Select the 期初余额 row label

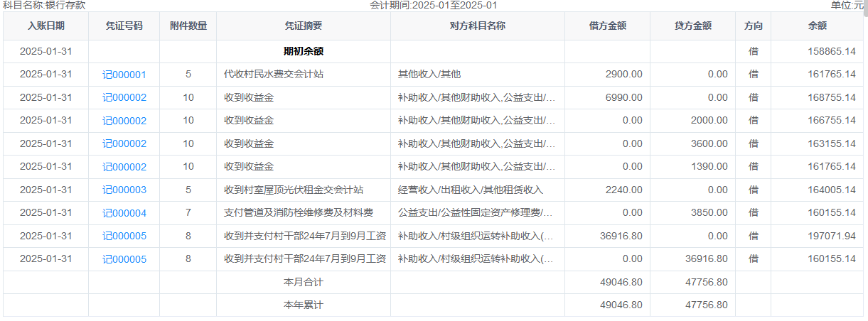point(304,51)
